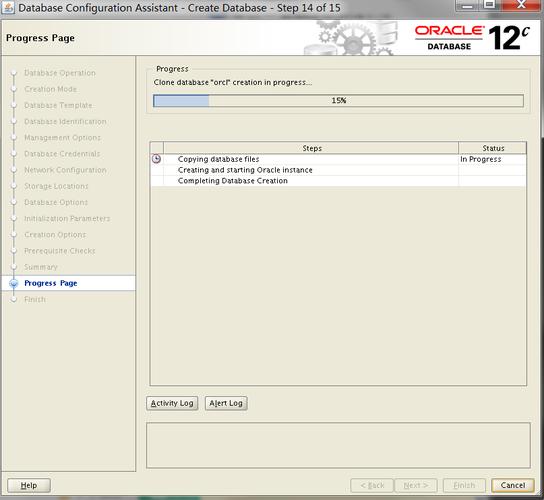544x500 pixels.
Task: Click the In Progress status cell
Action: [x=492, y=159]
